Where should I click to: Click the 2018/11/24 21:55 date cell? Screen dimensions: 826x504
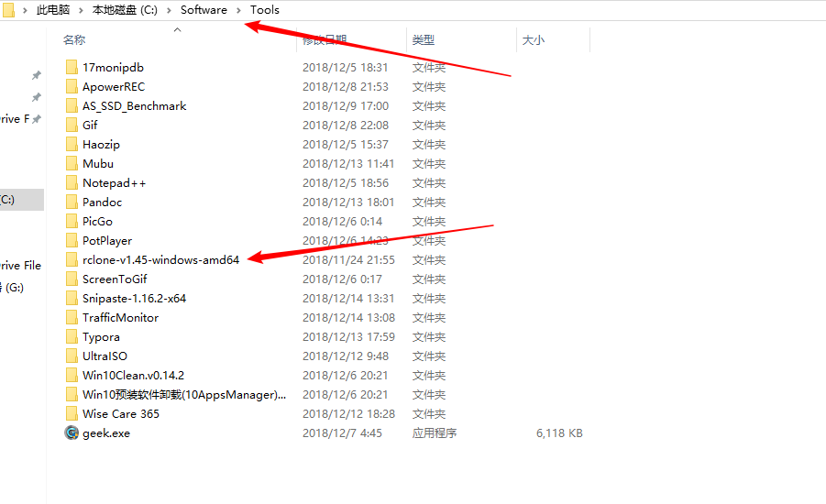point(348,259)
